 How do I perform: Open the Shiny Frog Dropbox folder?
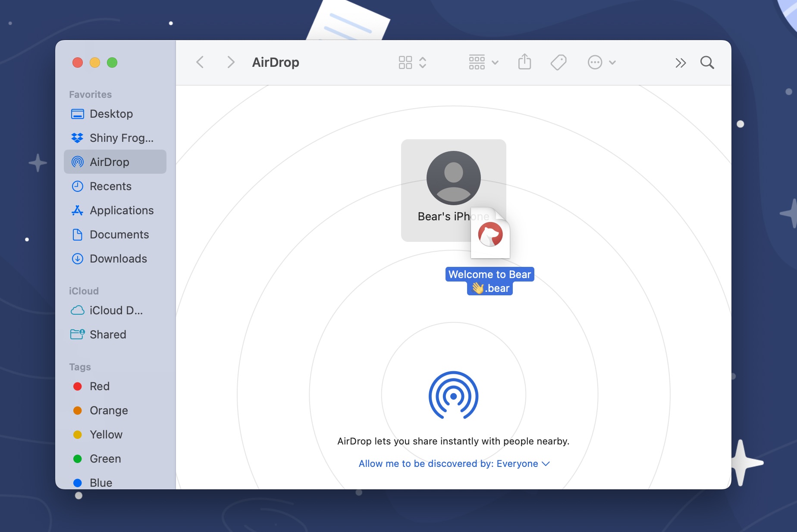(x=121, y=138)
